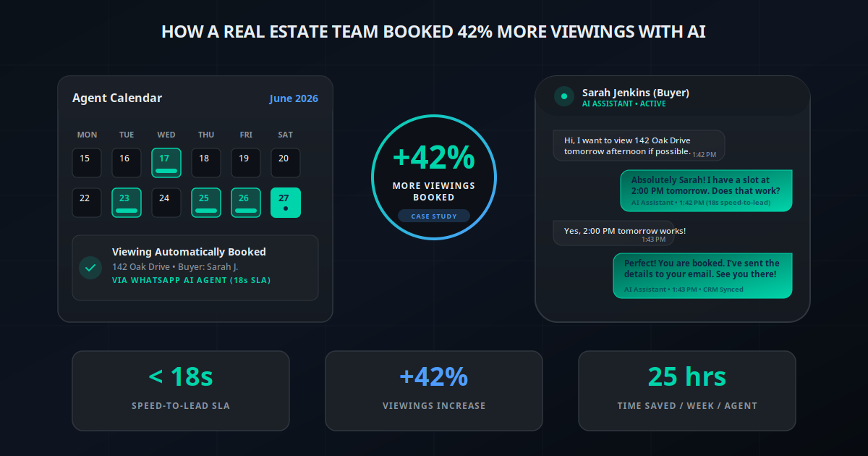Click the Agent Calendar heading
The width and height of the screenshot is (868, 456).
[x=117, y=98]
